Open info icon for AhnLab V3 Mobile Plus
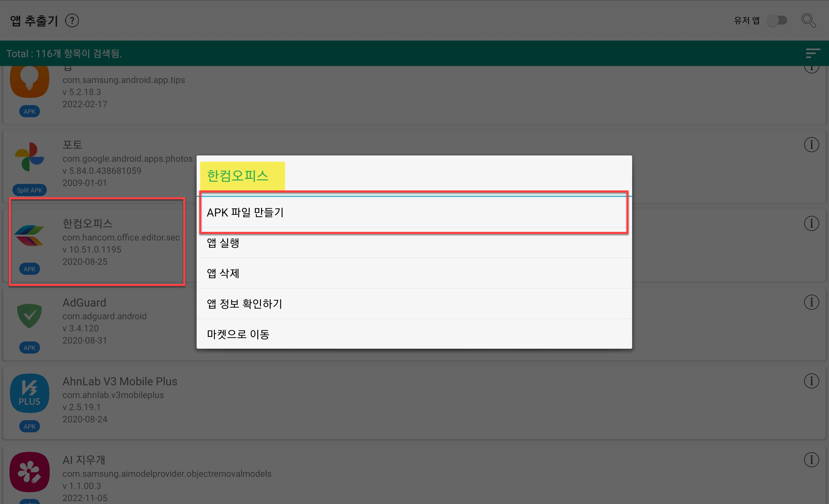 point(811,381)
